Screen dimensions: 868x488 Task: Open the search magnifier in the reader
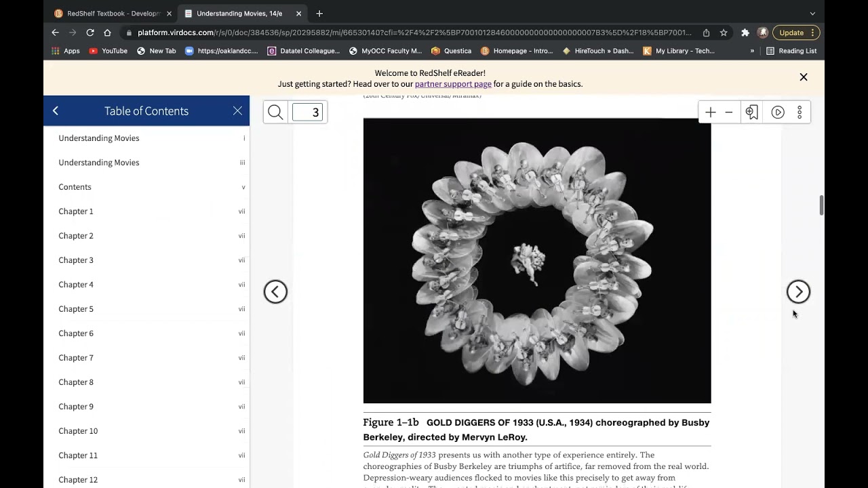pos(275,113)
